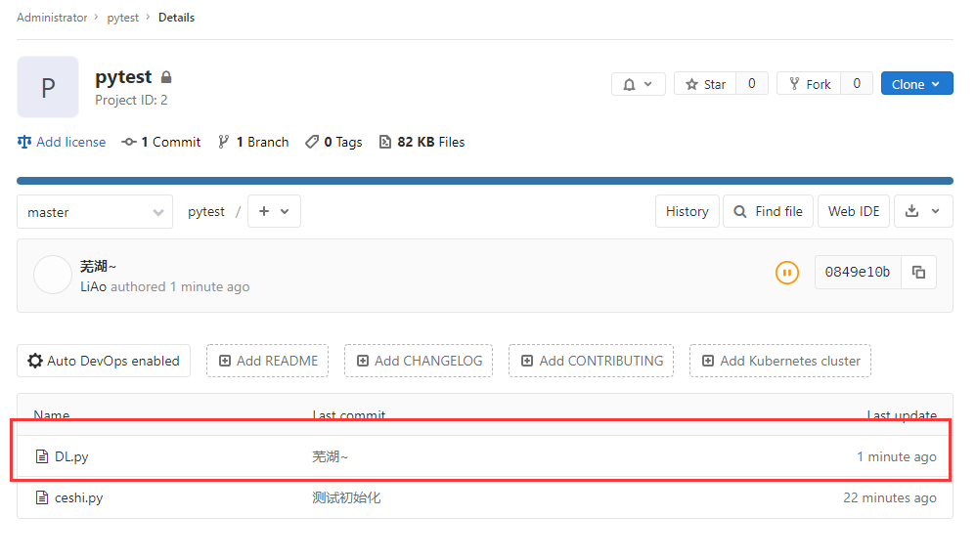Click the commit hash 0849e10b

coord(858,272)
